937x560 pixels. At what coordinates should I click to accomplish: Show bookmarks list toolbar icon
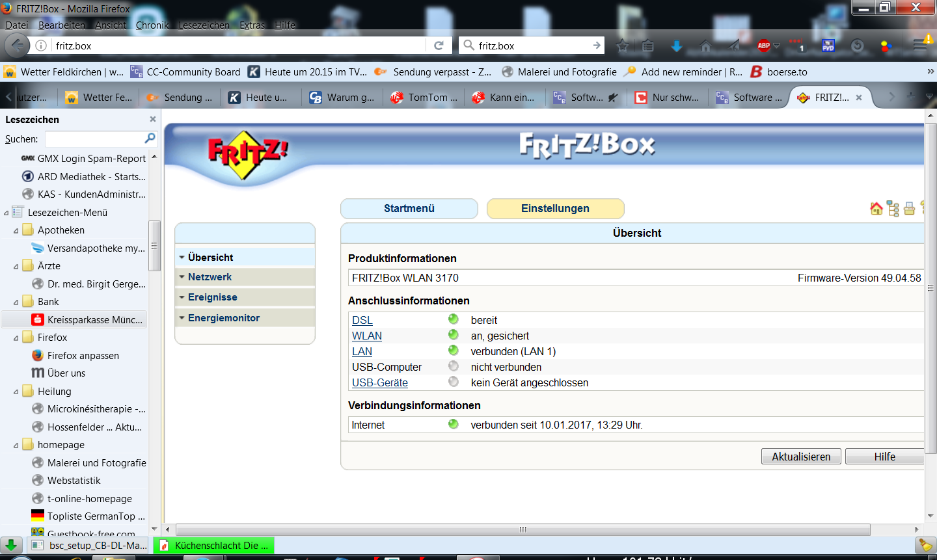pyautogui.click(x=647, y=46)
